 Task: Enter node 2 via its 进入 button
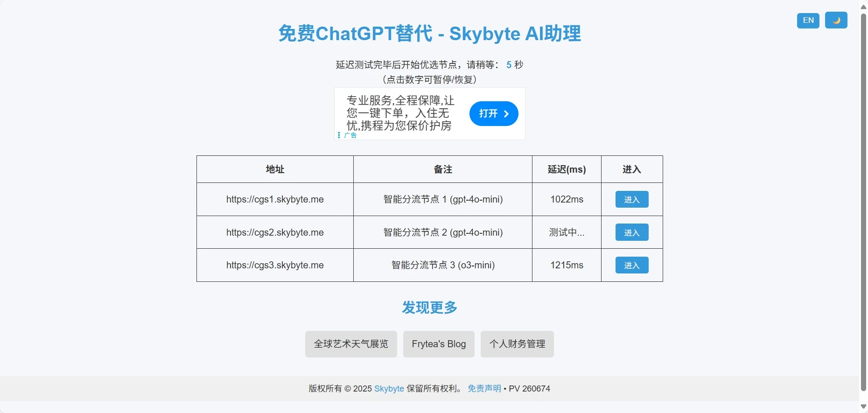632,232
